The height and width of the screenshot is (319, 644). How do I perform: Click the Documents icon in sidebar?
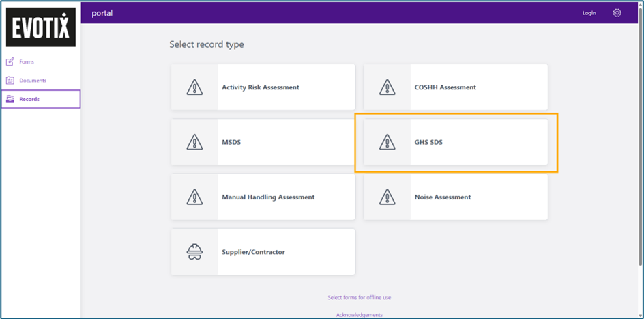[x=10, y=81]
